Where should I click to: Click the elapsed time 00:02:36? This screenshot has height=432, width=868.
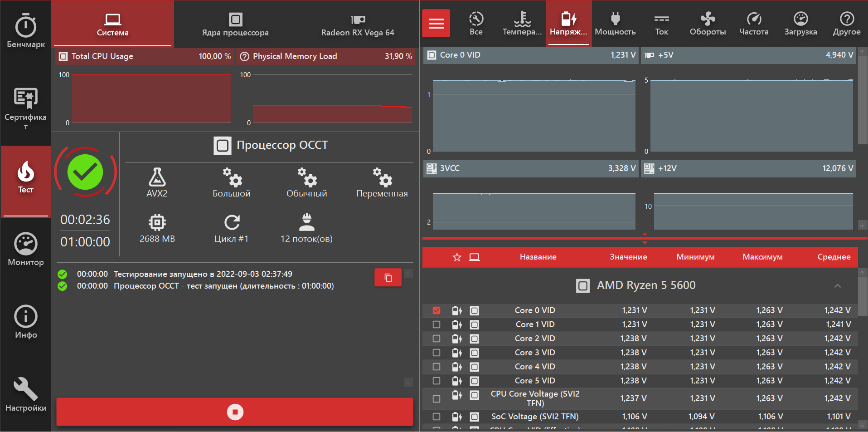(x=85, y=220)
